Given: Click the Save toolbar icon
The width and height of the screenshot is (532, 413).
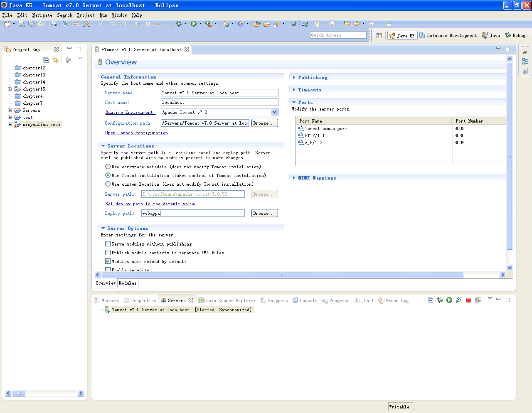Looking at the screenshot, I should (22, 24).
